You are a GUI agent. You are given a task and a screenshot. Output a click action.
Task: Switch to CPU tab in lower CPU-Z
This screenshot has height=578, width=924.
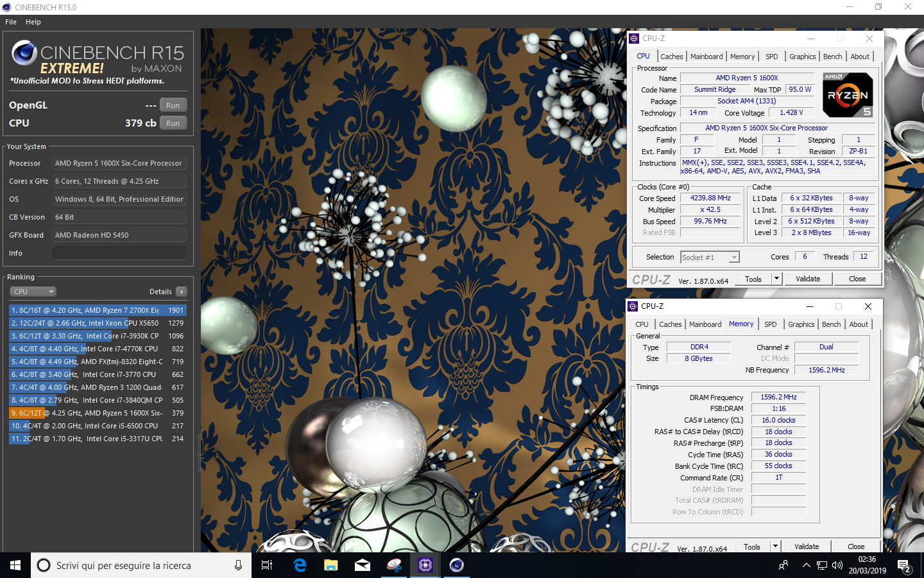(x=642, y=324)
